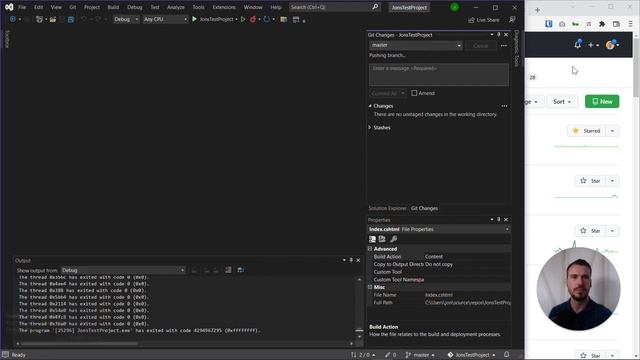Image resolution: width=640 pixels, height=360 pixels.
Task: Click the Alphabetical sort icon in Properties
Action: (x=382, y=239)
